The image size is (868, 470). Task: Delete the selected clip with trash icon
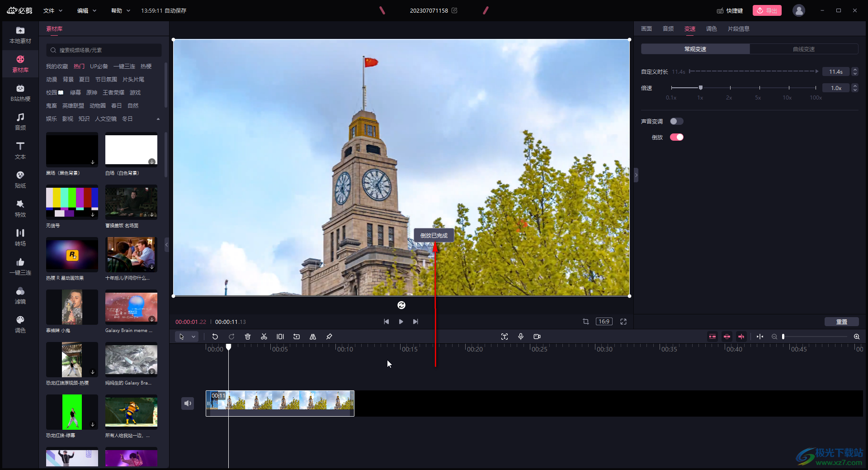[248, 337]
